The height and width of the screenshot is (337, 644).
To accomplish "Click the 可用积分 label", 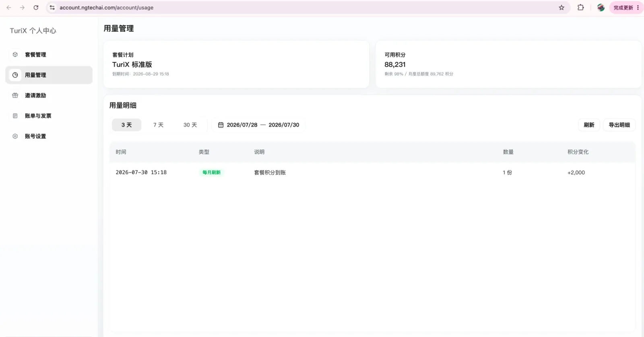I will (395, 55).
